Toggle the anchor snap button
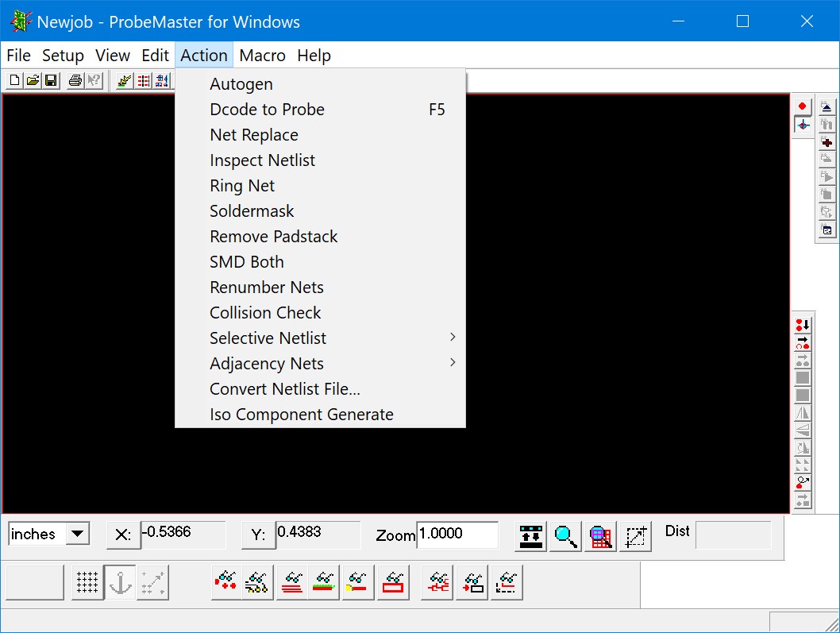840x633 pixels. point(121,582)
